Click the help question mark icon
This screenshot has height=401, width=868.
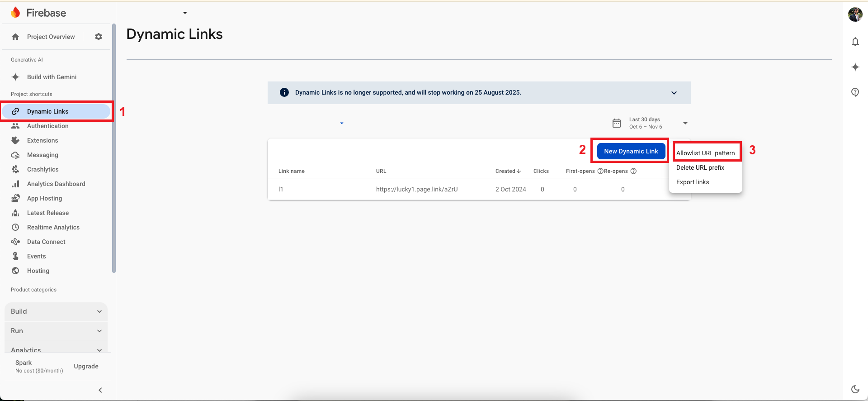pos(855,92)
